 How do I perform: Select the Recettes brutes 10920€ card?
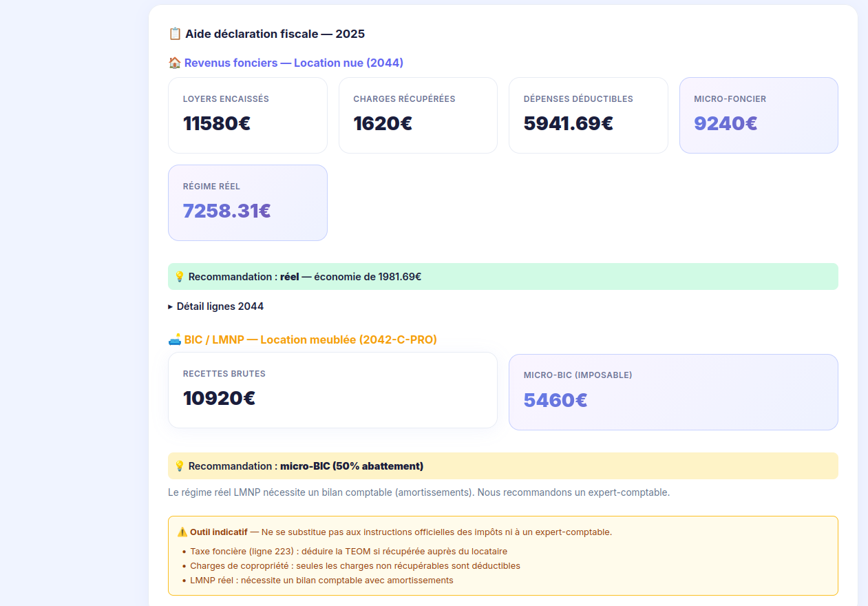click(332, 390)
